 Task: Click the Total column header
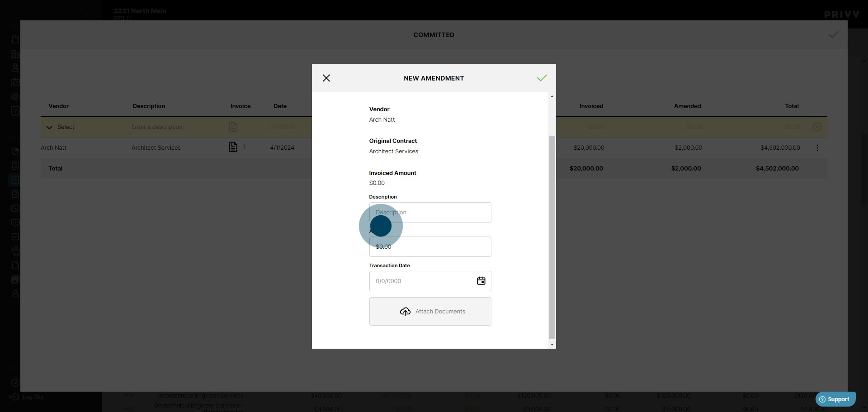coord(792,106)
